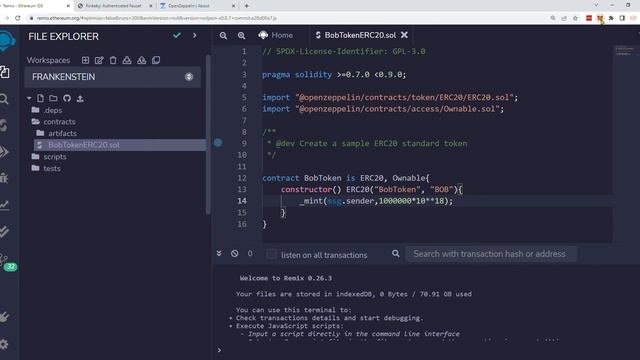640x360 pixels.
Task: Open the Remix home logo icon
Action: 7,41
